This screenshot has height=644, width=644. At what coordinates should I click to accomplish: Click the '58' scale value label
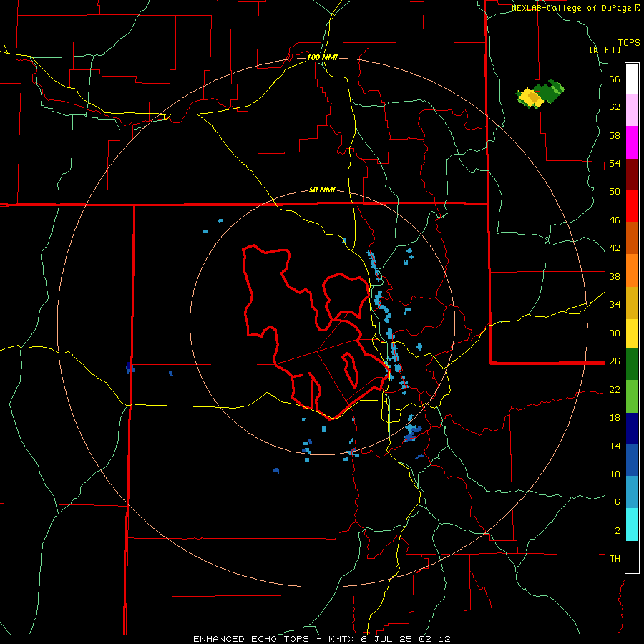click(x=615, y=135)
